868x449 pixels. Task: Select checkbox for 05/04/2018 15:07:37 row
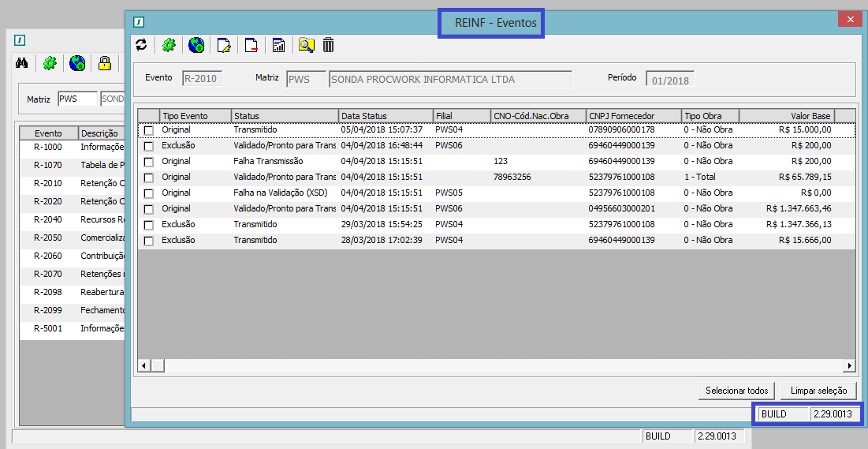pyautogui.click(x=148, y=130)
